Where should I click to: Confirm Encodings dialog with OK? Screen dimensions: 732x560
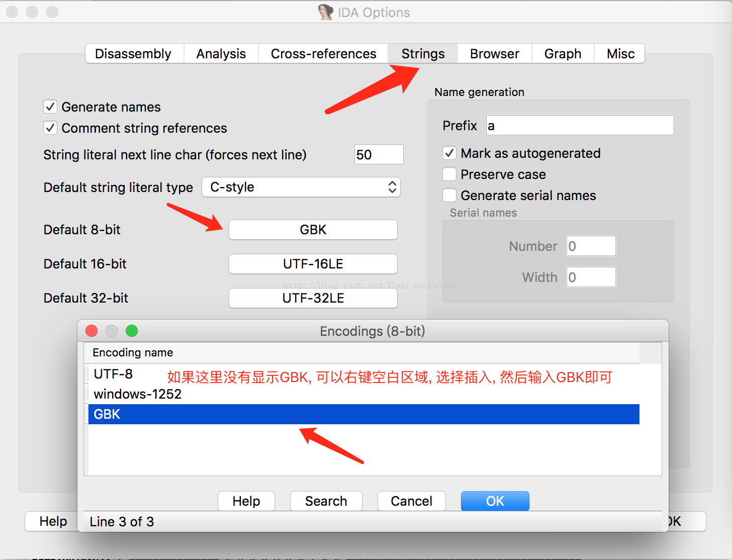click(495, 501)
